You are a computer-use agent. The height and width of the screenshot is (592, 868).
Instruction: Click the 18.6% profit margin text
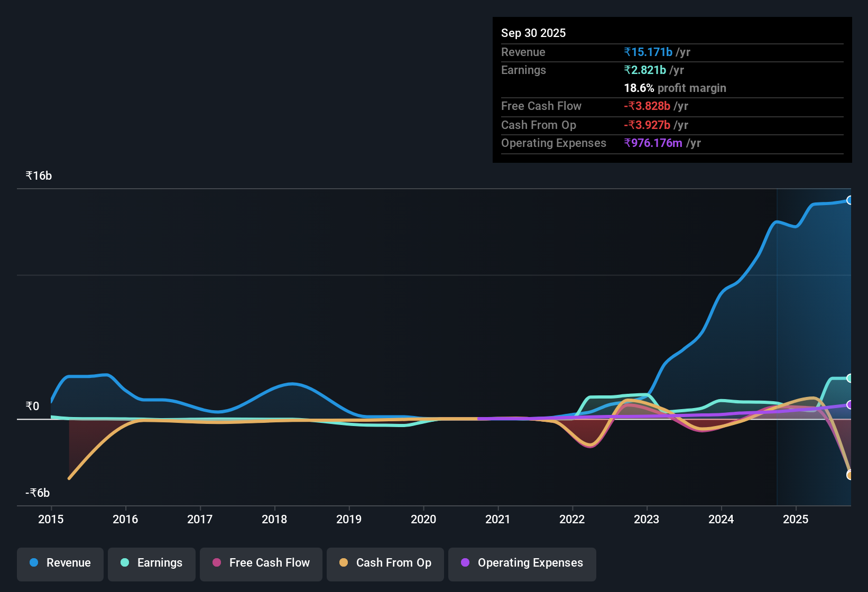(x=675, y=88)
